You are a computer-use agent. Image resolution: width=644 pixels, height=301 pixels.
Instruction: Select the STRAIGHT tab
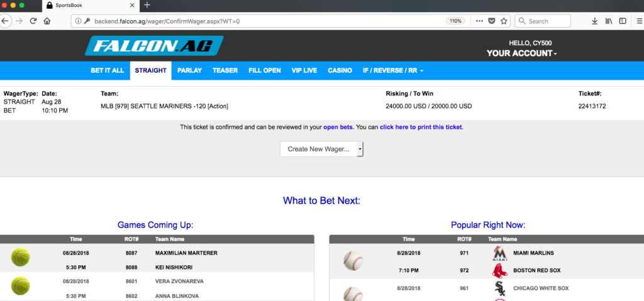[x=151, y=70]
